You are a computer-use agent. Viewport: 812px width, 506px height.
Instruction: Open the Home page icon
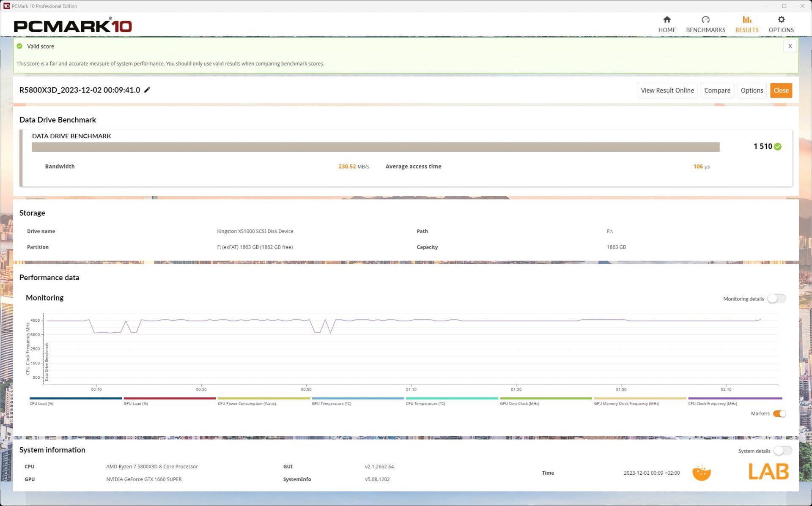(667, 20)
